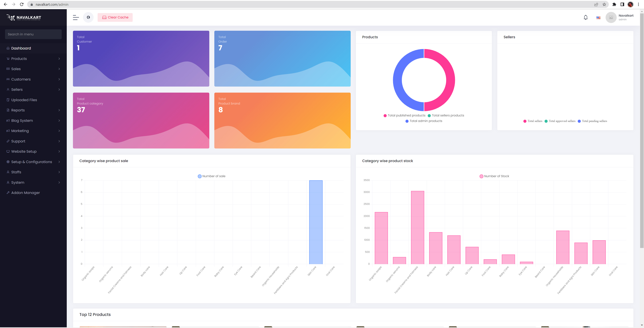
Task: Open browser extensions puzzle icon
Action: (x=614, y=5)
